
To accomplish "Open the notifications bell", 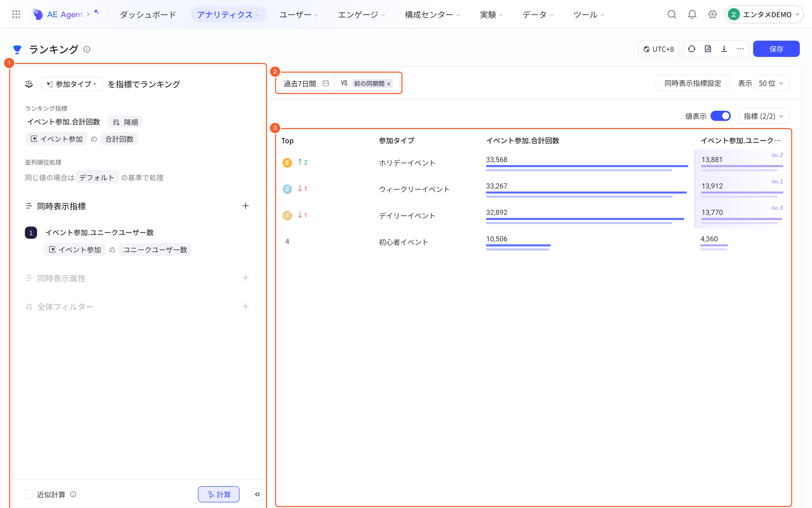I will 692,14.
